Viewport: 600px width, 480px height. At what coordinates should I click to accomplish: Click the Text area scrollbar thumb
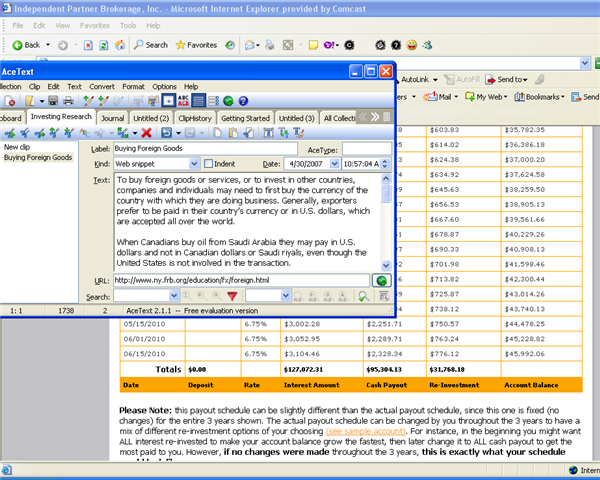[x=386, y=194]
